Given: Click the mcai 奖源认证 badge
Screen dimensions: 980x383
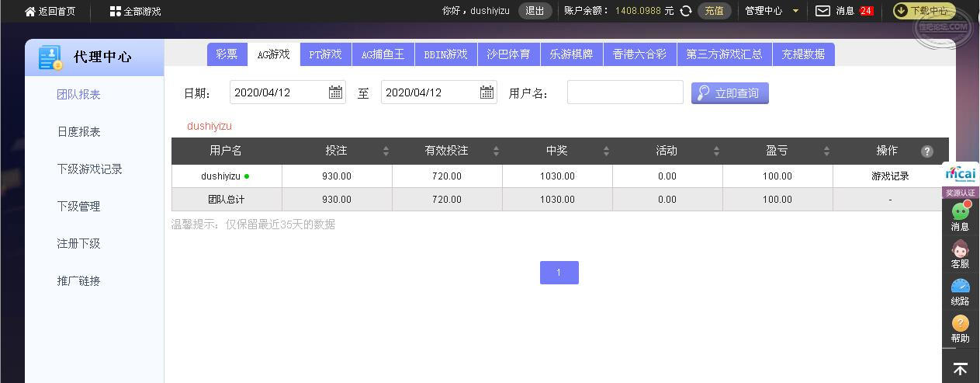Looking at the screenshot, I should 961,179.
